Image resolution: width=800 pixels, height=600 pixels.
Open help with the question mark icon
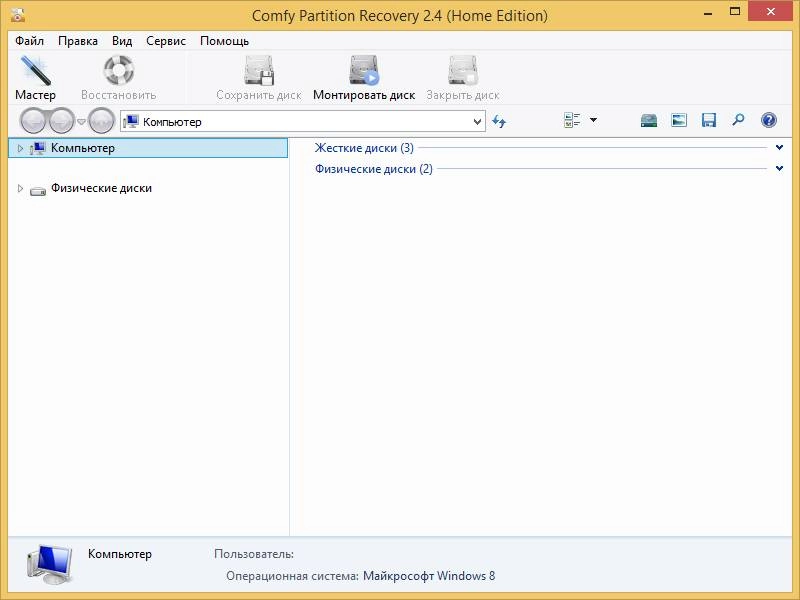click(768, 120)
